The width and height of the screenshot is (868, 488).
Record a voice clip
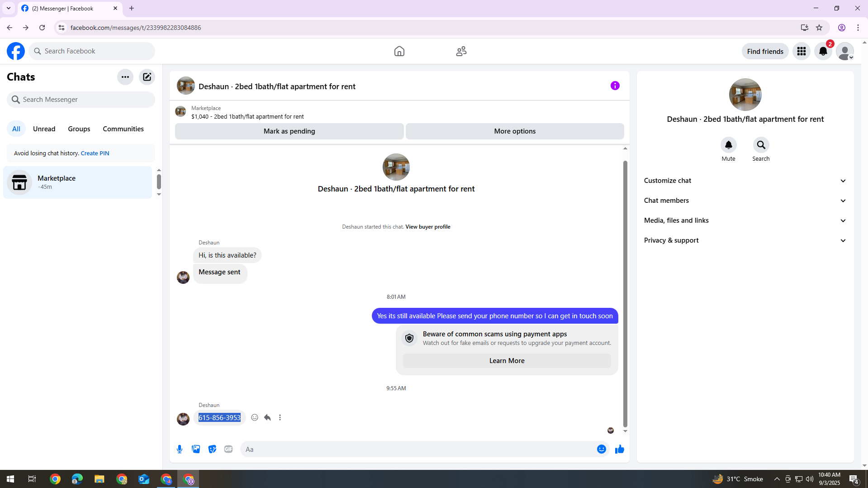[x=180, y=449]
